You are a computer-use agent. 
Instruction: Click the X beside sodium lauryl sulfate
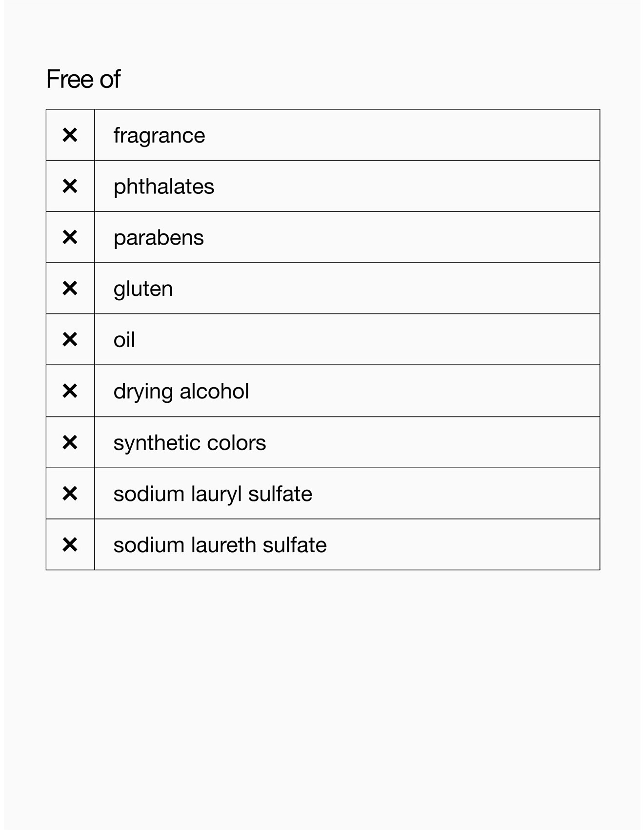coord(70,494)
